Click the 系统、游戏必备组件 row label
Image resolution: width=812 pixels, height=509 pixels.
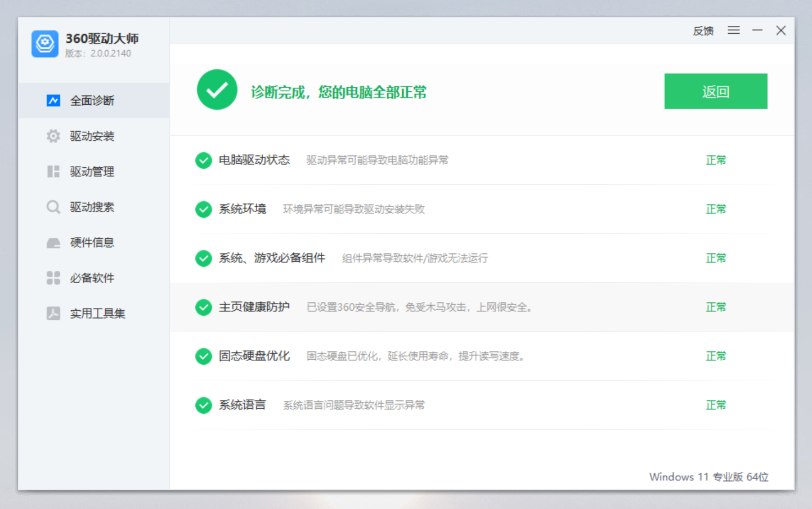coord(272,258)
